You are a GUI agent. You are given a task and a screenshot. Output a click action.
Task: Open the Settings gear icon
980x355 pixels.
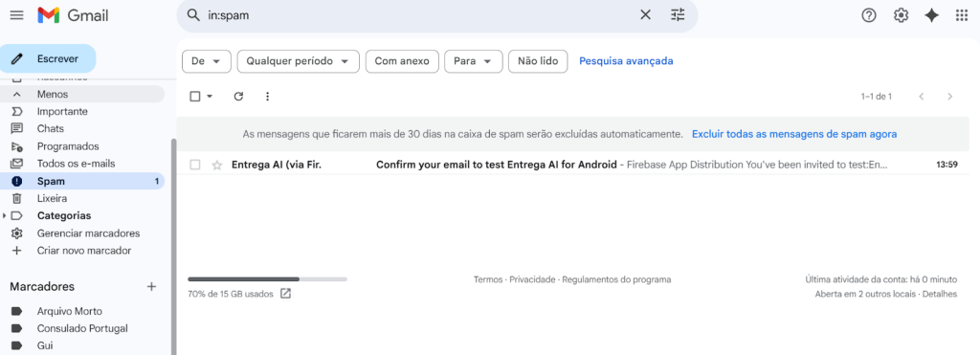[x=901, y=15]
